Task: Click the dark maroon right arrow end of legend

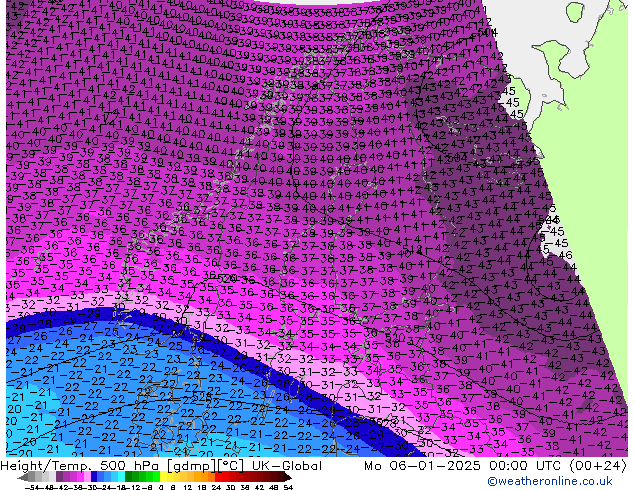Action: point(288,477)
